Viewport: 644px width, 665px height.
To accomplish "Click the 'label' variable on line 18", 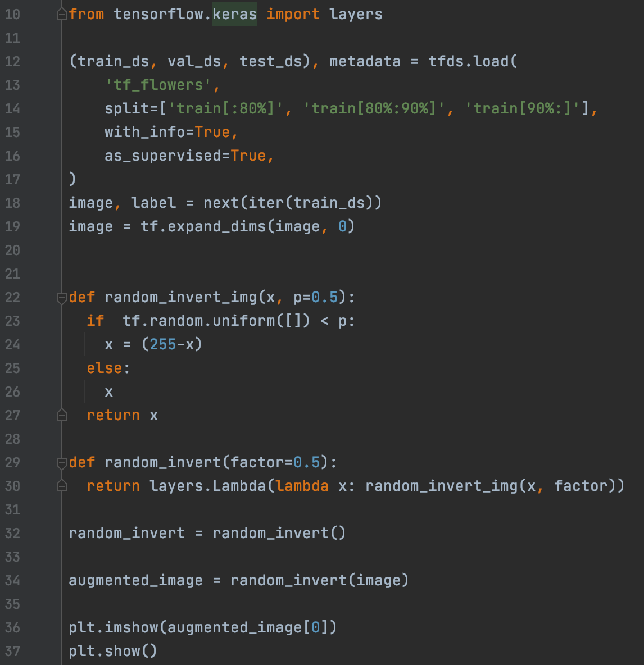I will point(153,203).
